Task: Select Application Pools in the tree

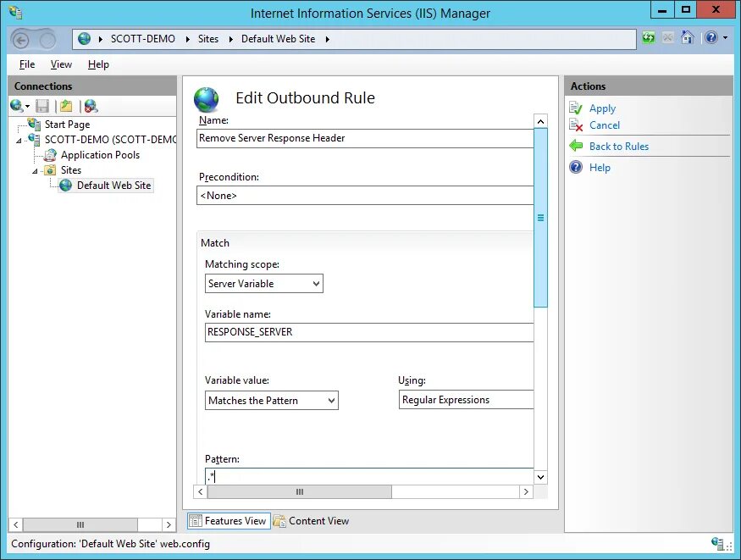Action: tap(100, 155)
